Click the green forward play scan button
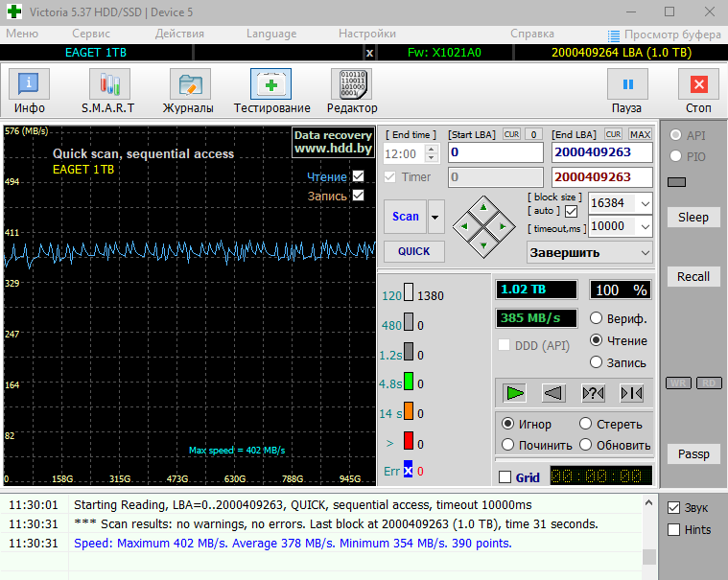This screenshot has height=580, width=728. coord(515,392)
